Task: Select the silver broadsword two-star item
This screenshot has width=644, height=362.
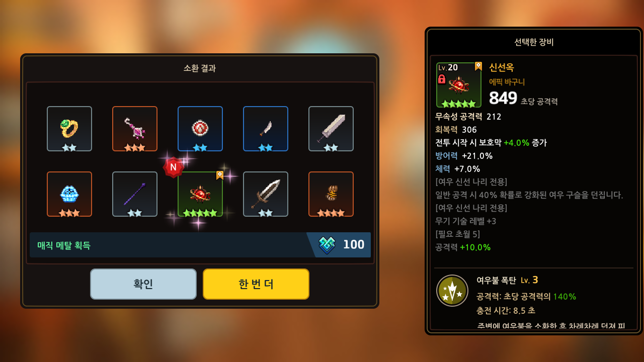Action: [266, 194]
